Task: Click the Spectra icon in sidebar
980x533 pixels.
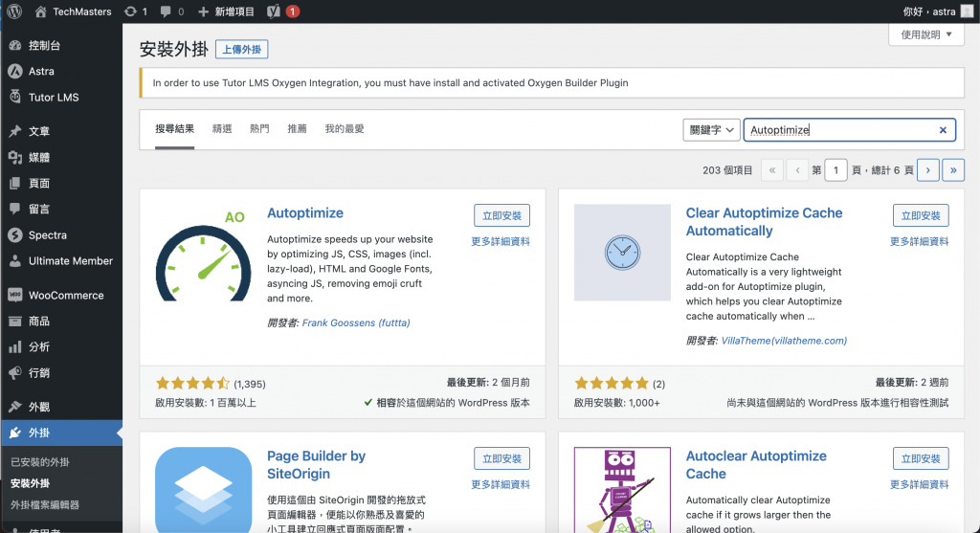Action: coord(15,235)
